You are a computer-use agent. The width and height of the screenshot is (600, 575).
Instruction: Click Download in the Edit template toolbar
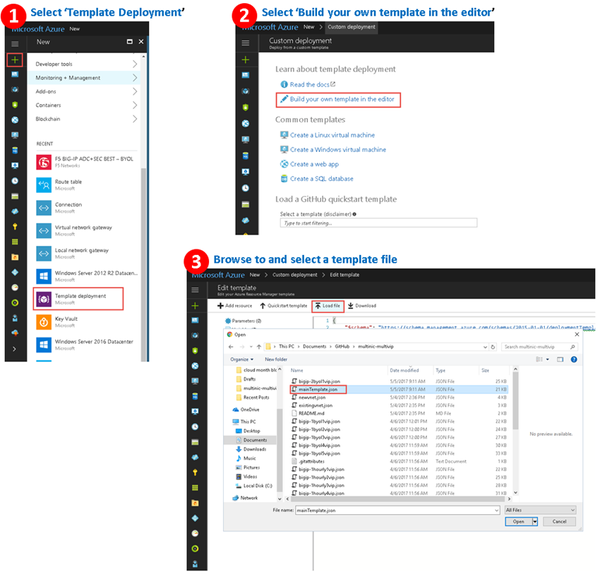click(x=362, y=306)
